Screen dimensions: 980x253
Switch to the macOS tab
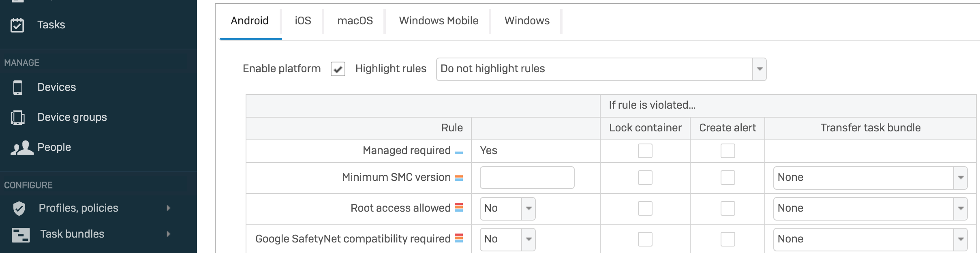355,21
